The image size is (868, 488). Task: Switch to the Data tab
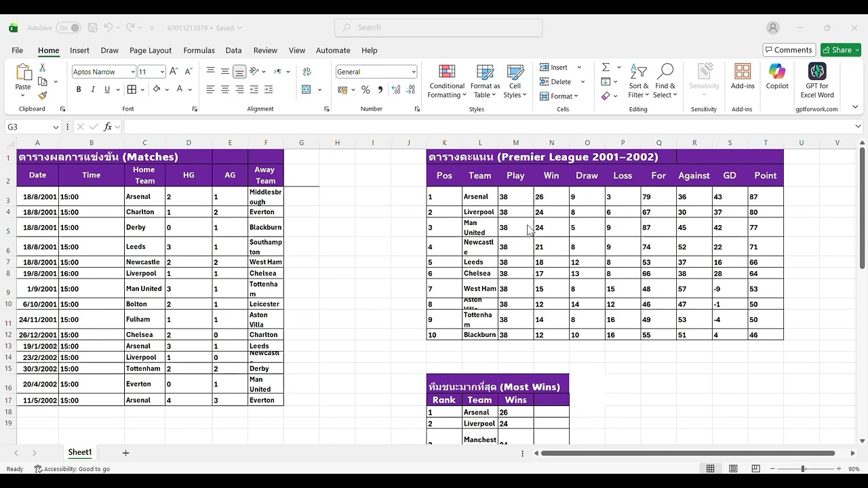click(233, 50)
